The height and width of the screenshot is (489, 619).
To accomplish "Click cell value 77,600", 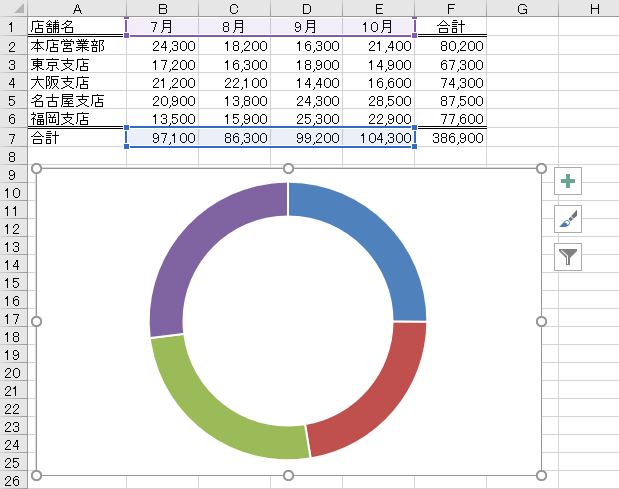I will [450, 118].
